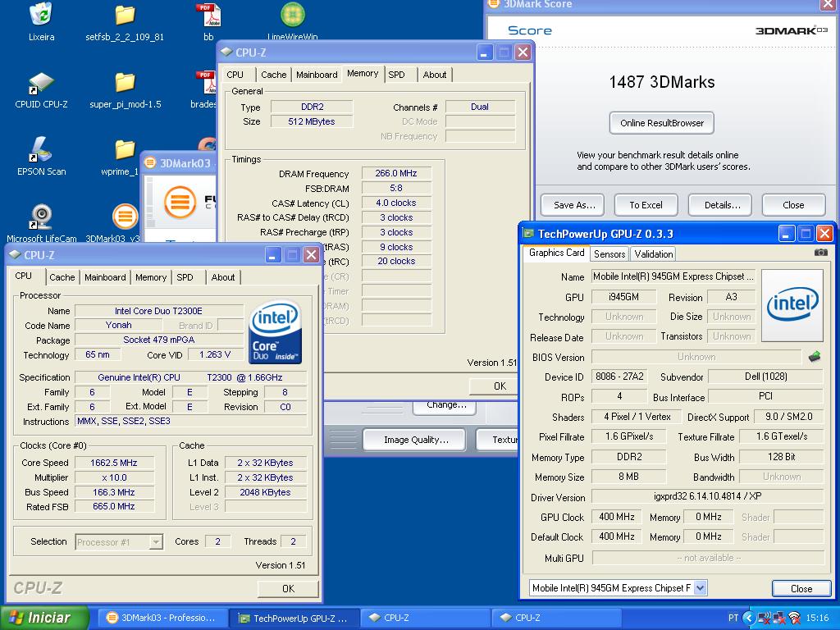The height and width of the screenshot is (630, 840).
Task: Open the super_pi_mod-1.5 folder icon
Action: (x=125, y=83)
